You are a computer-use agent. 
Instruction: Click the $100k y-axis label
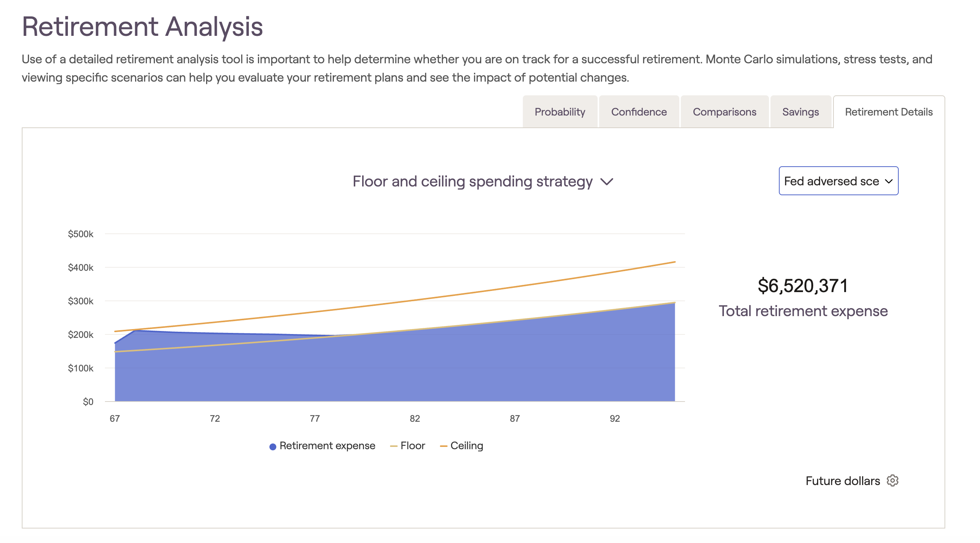pos(81,368)
